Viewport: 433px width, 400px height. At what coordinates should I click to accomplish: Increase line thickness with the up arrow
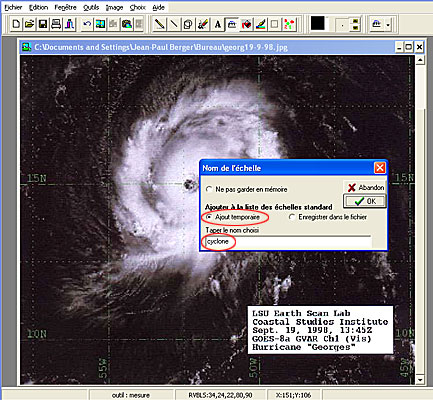[x=356, y=21]
